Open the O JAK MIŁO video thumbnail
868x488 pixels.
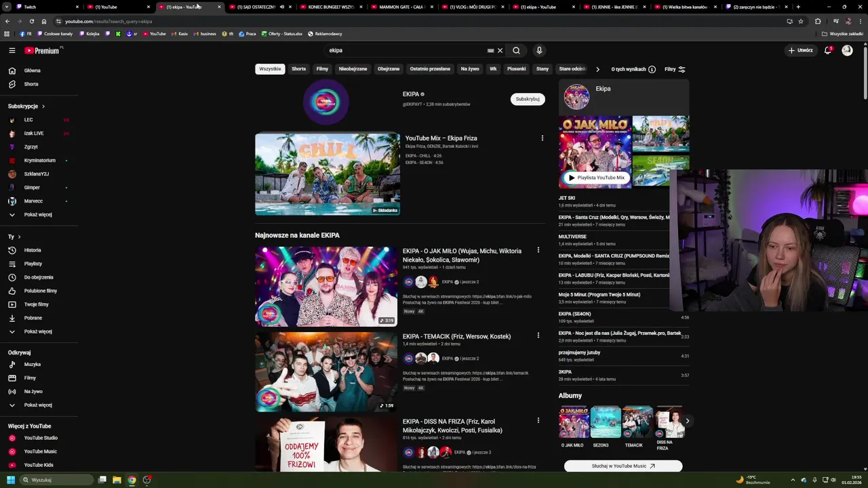[326, 286]
